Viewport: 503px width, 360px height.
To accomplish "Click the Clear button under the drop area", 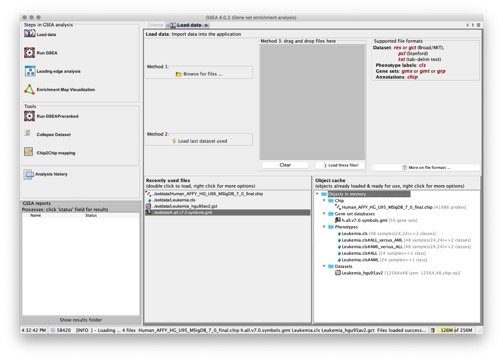I will (285, 165).
